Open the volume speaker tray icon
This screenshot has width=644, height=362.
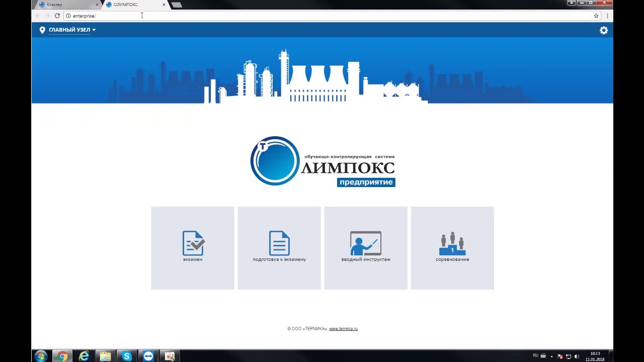tap(577, 356)
